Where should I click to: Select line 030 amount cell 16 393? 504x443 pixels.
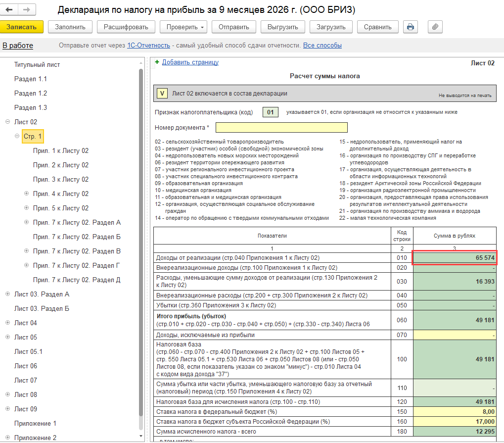[x=455, y=282]
